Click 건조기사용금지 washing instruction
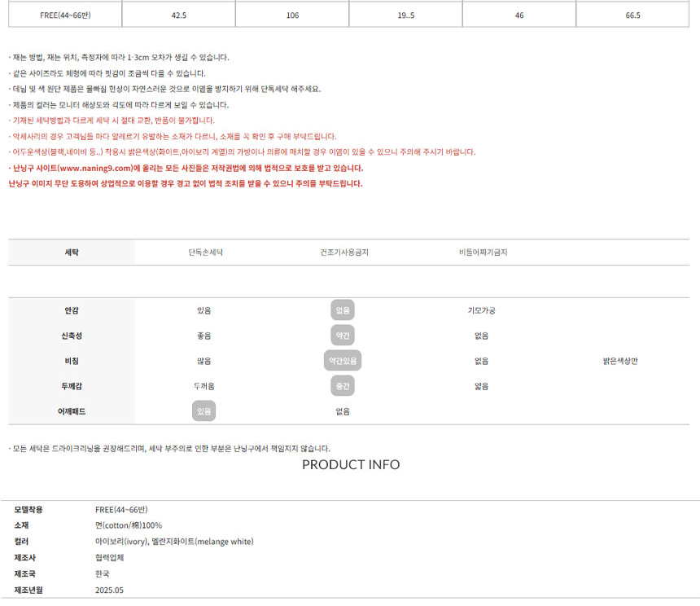700x606 pixels. pos(344,253)
